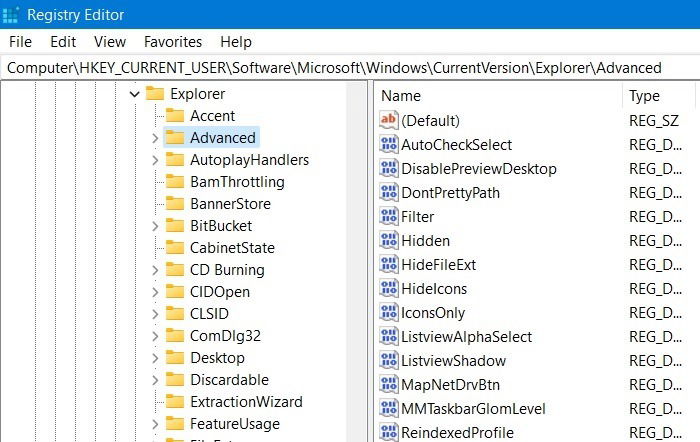Click the Type column header

[659, 96]
